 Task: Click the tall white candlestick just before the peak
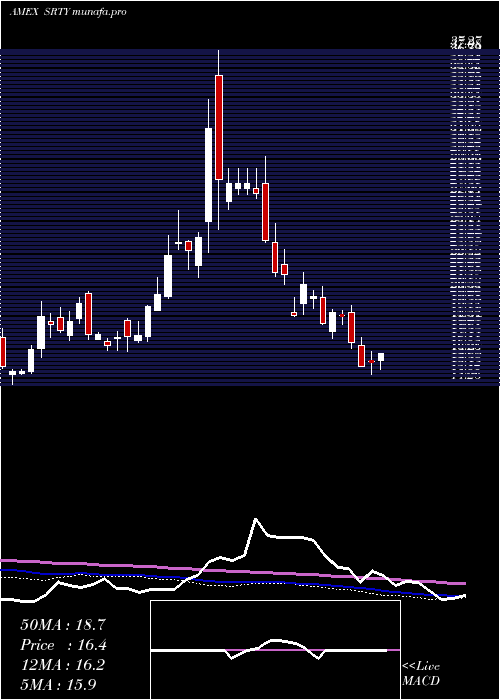tap(208, 175)
